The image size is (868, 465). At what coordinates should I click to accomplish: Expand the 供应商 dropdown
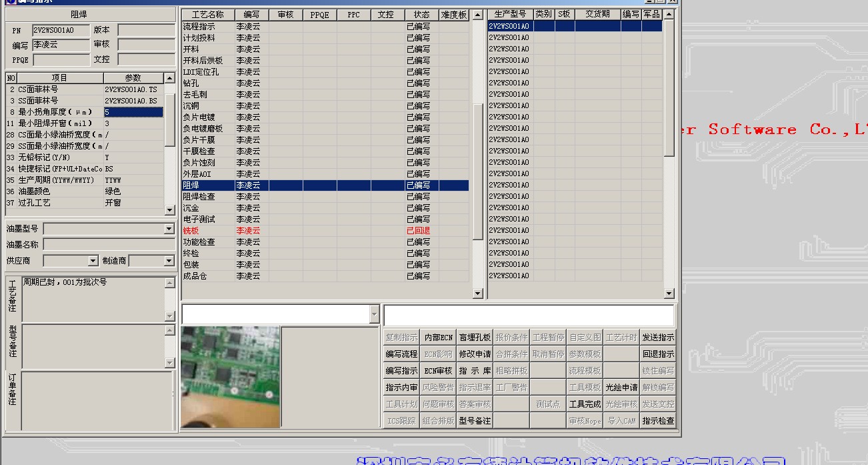[x=93, y=261]
